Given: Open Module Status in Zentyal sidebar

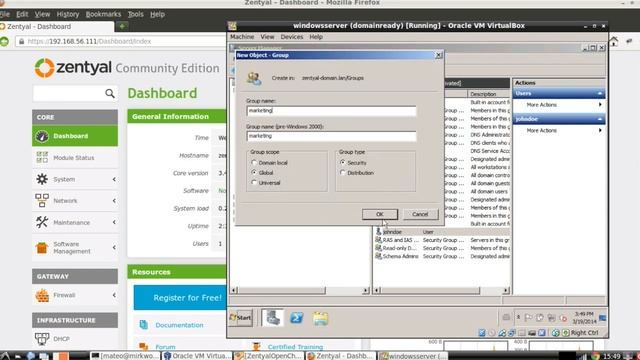Looking at the screenshot, I should click(75, 158).
